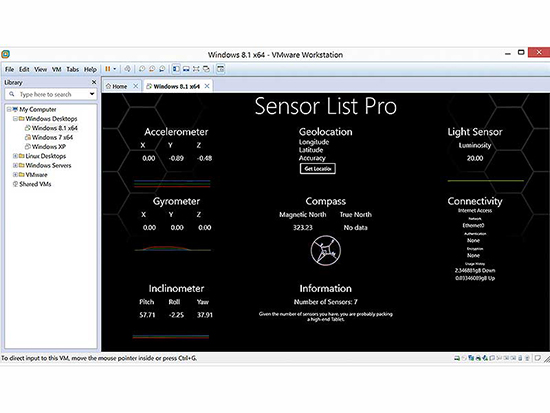Close the Library panel

point(94,82)
